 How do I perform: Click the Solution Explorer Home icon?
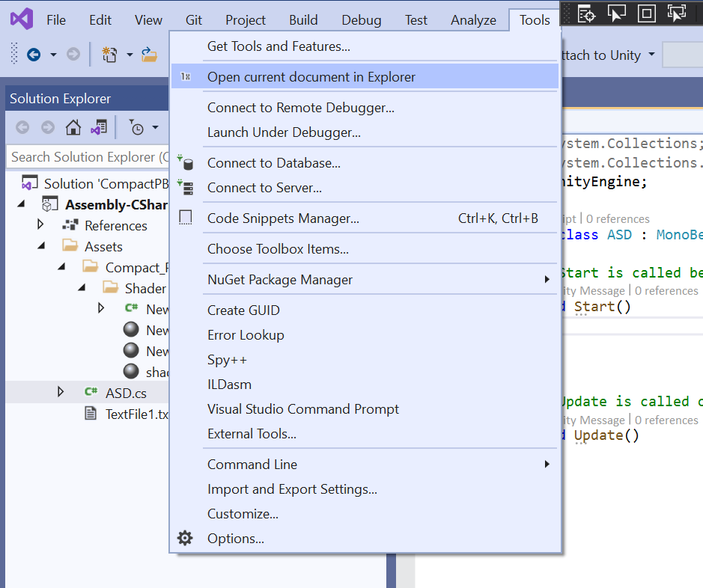tap(73, 127)
